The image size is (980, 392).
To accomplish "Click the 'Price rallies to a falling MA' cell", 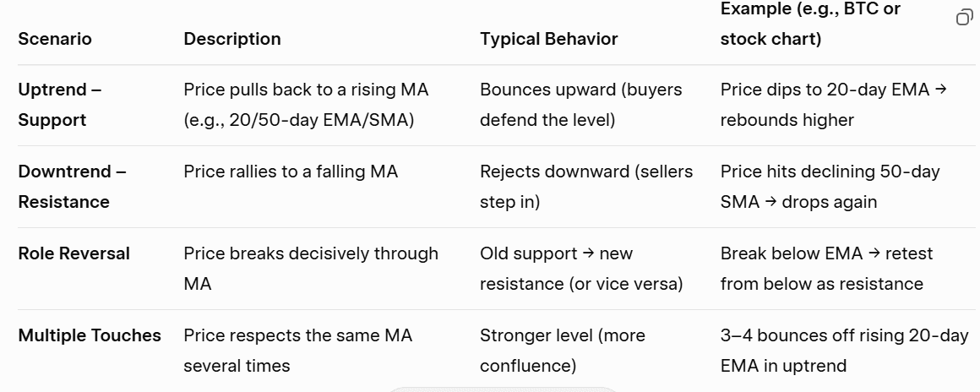I will coord(291,171).
